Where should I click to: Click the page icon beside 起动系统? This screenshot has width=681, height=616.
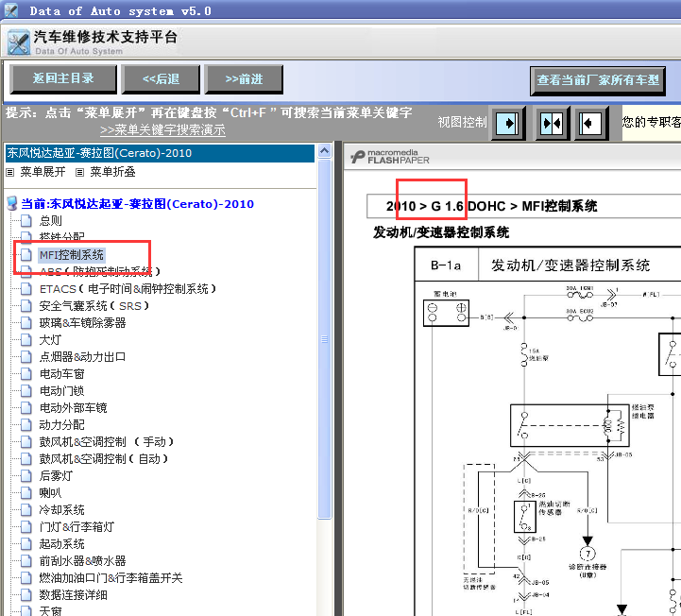tap(26, 543)
